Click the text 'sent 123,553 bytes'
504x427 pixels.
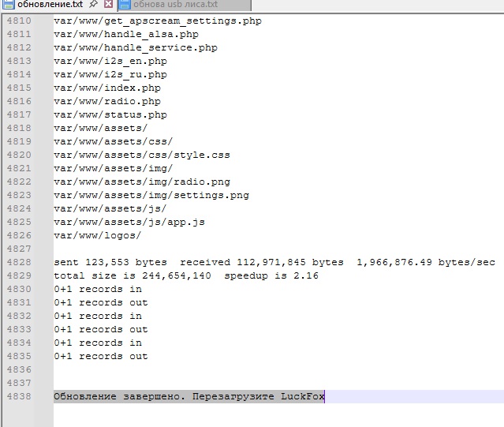[110, 262]
